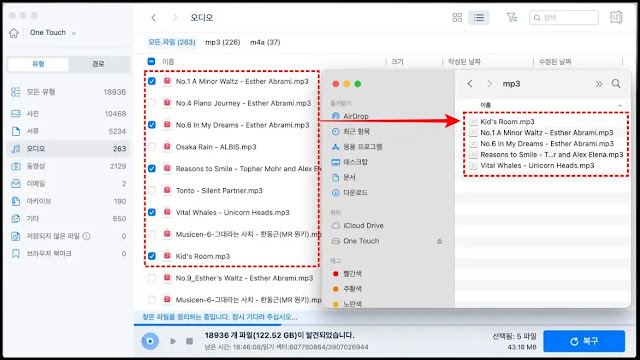Screen dimensions: 640x360
Task: Toggle the select-all checkbox in header
Action: [x=151, y=61]
